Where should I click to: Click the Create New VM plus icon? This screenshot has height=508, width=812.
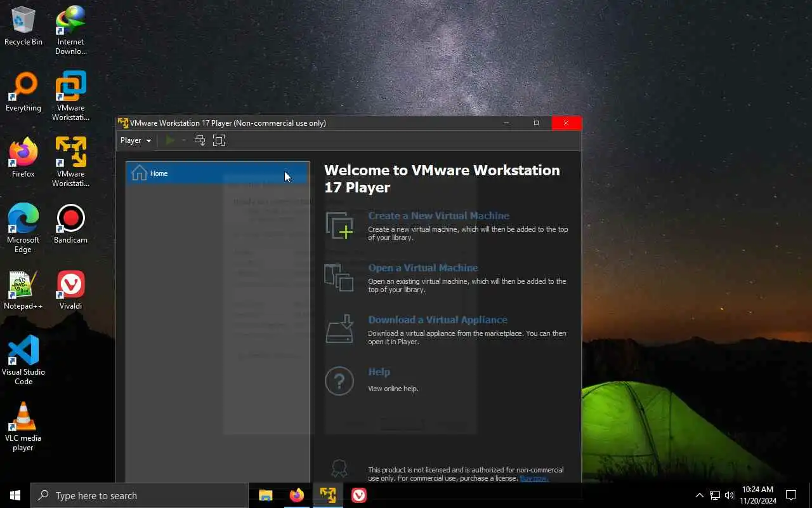[x=339, y=225]
